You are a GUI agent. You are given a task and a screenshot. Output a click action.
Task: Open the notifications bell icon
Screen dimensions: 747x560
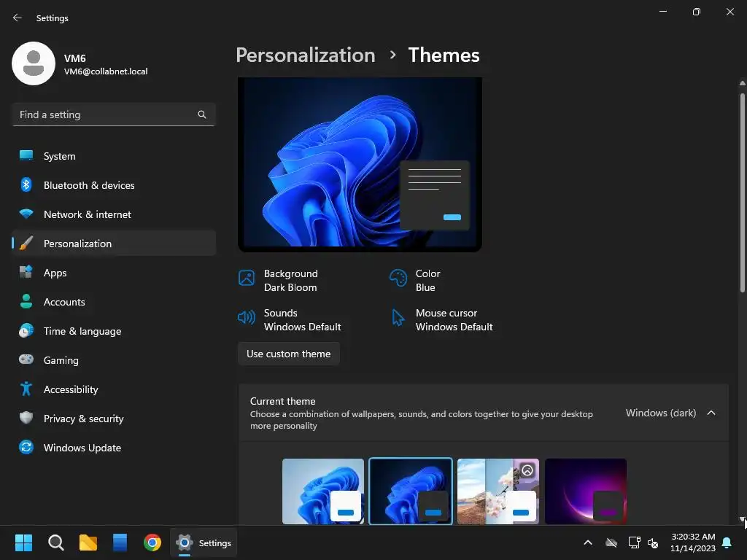727,542
